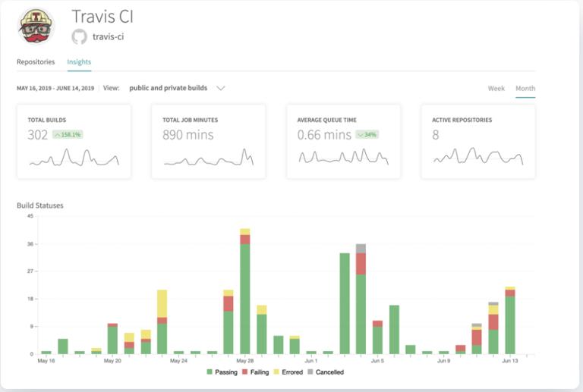Click the GitHub octocat icon

tap(79, 36)
